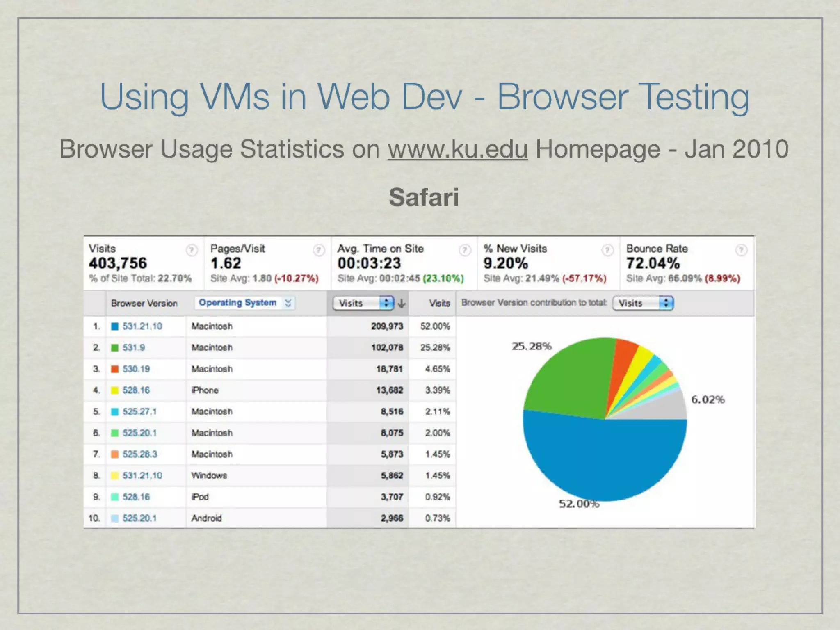
Task: Open browser version 531.9 link
Action: (134, 348)
